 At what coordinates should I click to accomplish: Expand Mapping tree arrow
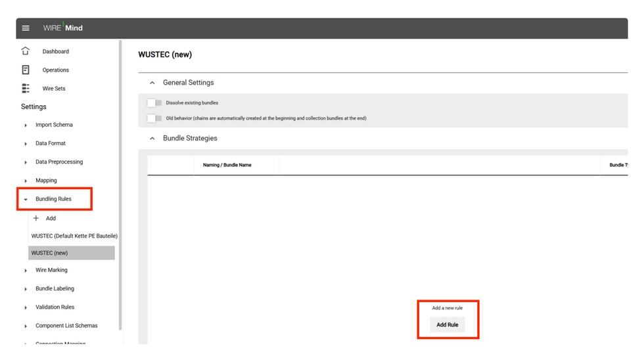click(x=26, y=181)
